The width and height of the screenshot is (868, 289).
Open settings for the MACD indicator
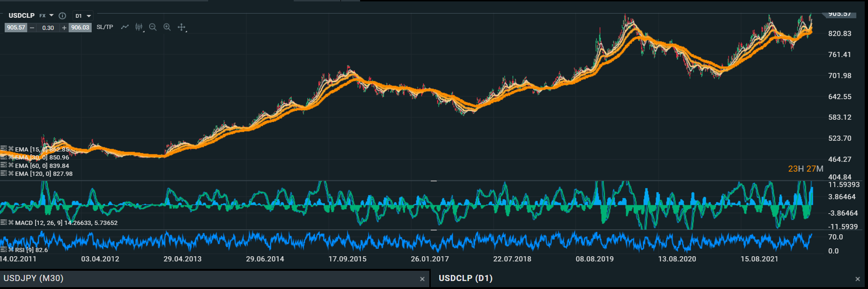pos(4,223)
